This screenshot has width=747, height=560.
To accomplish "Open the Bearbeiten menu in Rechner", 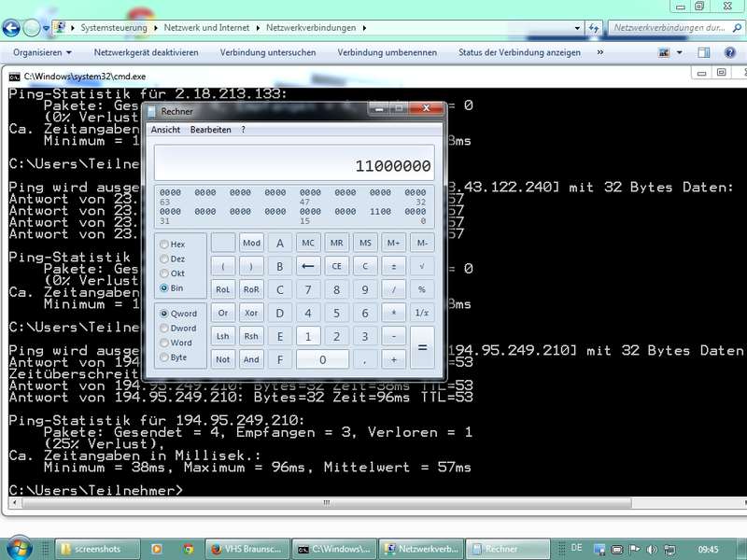I will click(x=211, y=130).
